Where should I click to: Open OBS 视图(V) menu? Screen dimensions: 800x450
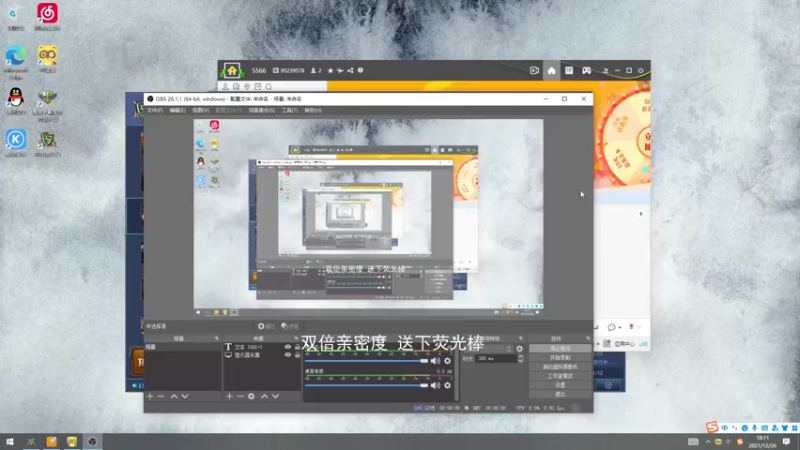coord(201,110)
